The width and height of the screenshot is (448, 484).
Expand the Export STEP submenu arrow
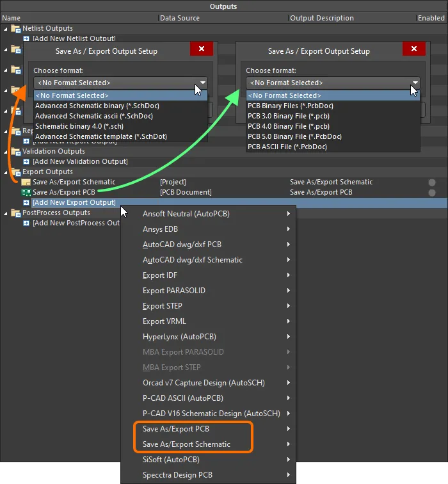288,306
